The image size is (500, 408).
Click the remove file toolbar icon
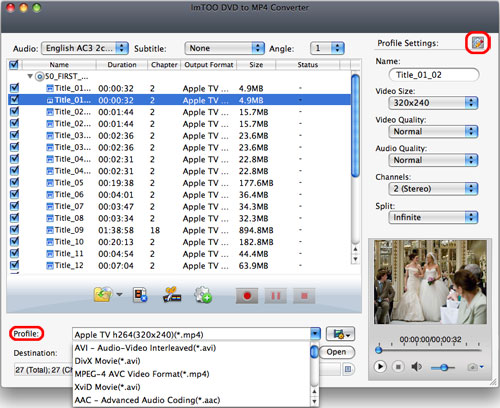coord(140,295)
